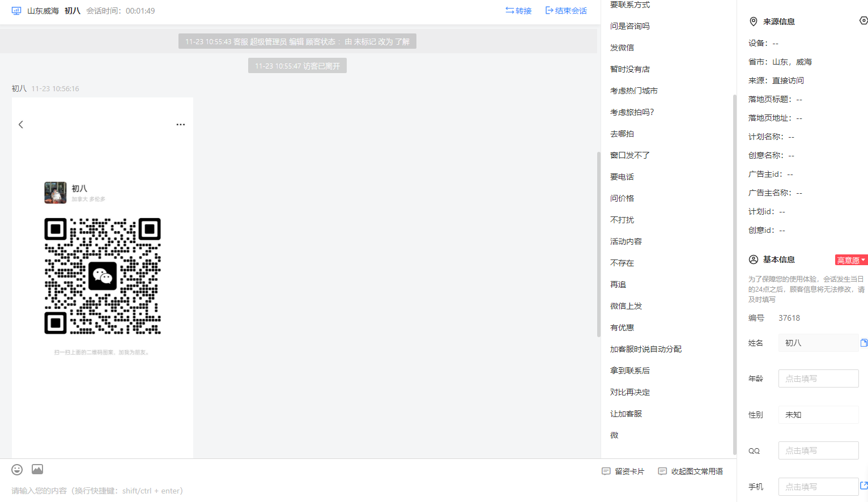Click the three-dot menu in QR image
The image size is (868, 502).
coord(181,125)
